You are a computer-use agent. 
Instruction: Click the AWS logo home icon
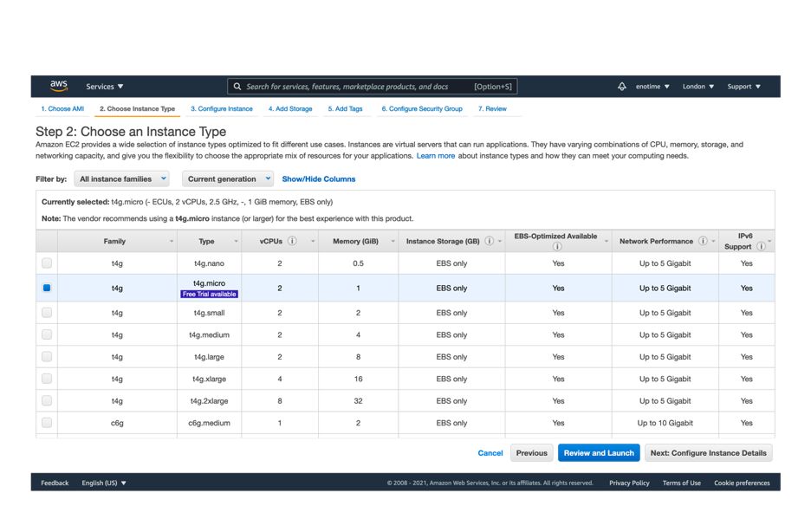[59, 86]
